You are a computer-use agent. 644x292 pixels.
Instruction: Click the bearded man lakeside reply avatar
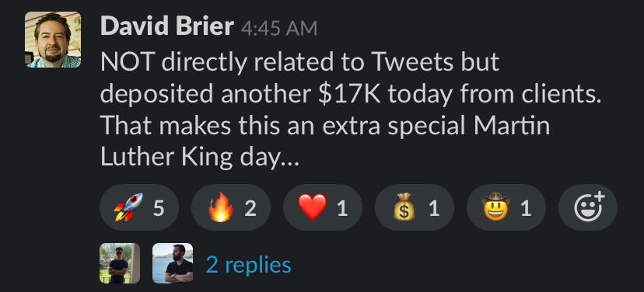point(173,263)
